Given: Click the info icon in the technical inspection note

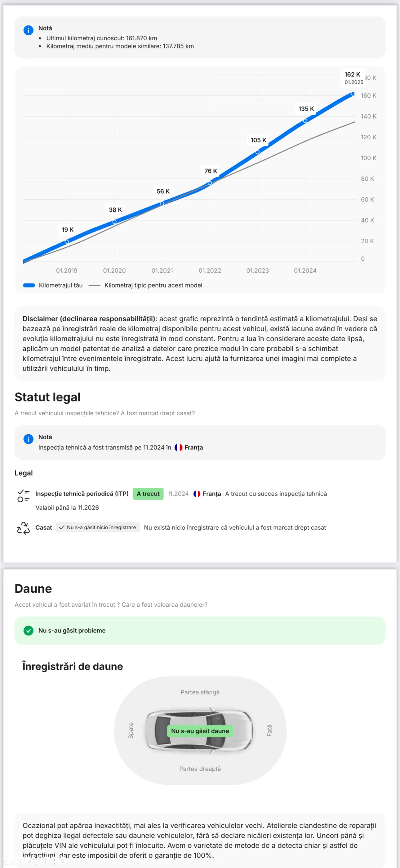Looking at the screenshot, I should coord(28,439).
